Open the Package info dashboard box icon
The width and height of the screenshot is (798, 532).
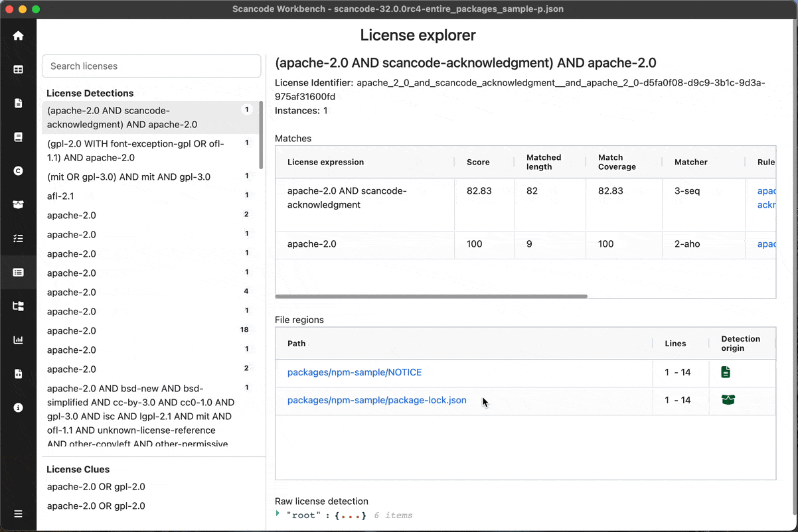pos(18,204)
